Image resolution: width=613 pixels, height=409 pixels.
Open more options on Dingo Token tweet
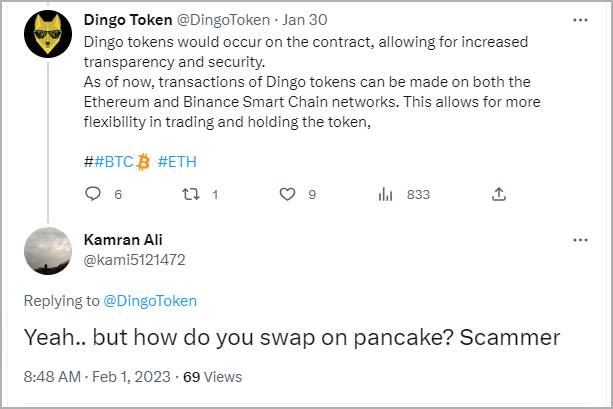(x=580, y=20)
